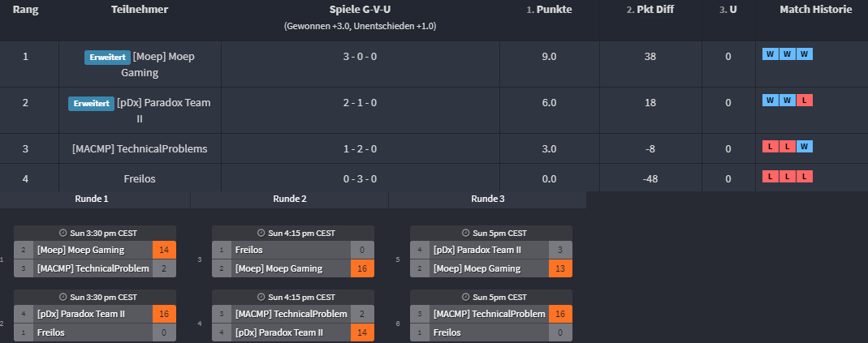Image resolution: width=868 pixels, height=343 pixels.
Task: Click clock icon on Runde 2 TechnicalProblem vs Paradox match
Action: click(x=261, y=297)
